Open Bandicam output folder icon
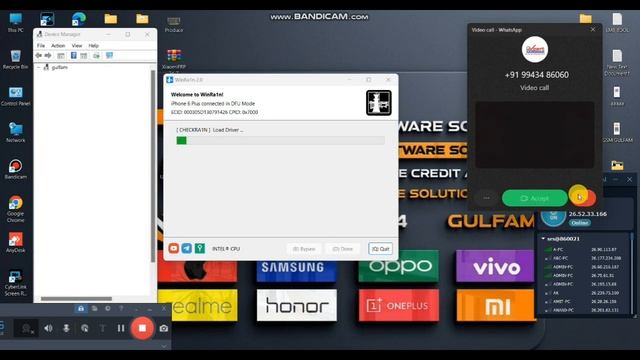Viewport: 640px width, 360px height. [94, 309]
